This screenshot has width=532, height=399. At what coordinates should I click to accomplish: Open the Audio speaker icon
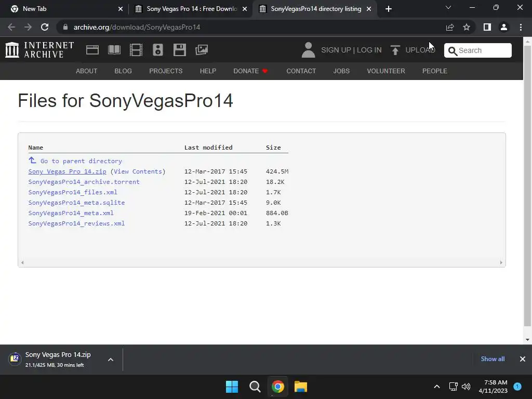[x=158, y=50]
